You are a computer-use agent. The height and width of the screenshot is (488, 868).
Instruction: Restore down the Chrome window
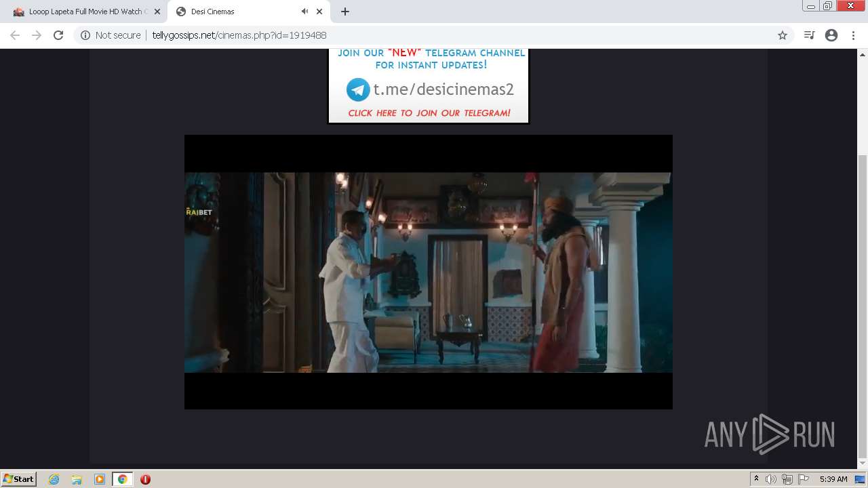[828, 6]
